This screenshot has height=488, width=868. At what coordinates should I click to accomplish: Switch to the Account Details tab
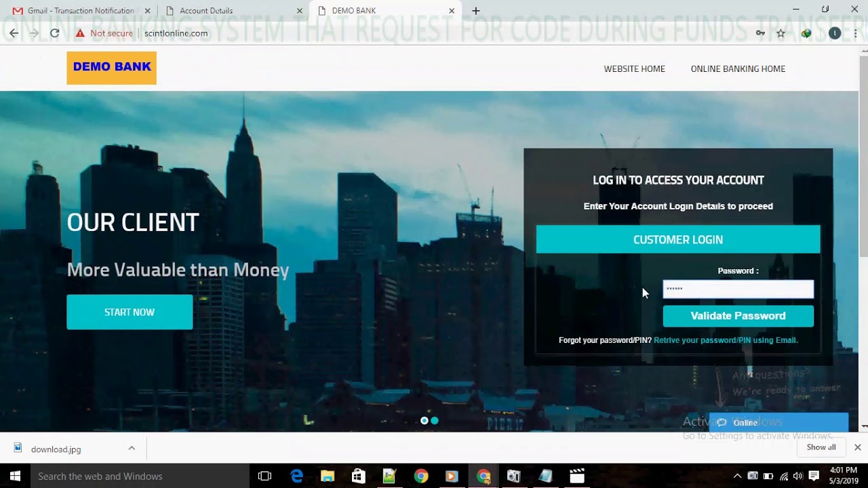[x=206, y=11]
